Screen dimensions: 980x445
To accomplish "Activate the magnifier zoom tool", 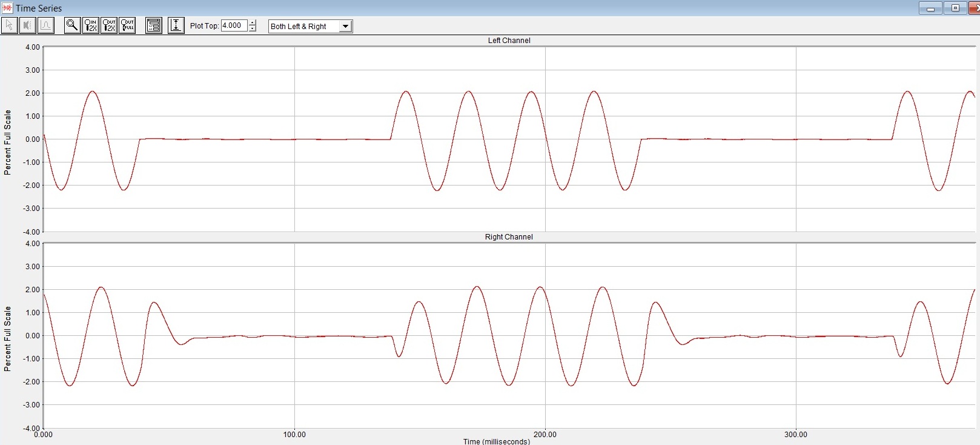I will [72, 25].
